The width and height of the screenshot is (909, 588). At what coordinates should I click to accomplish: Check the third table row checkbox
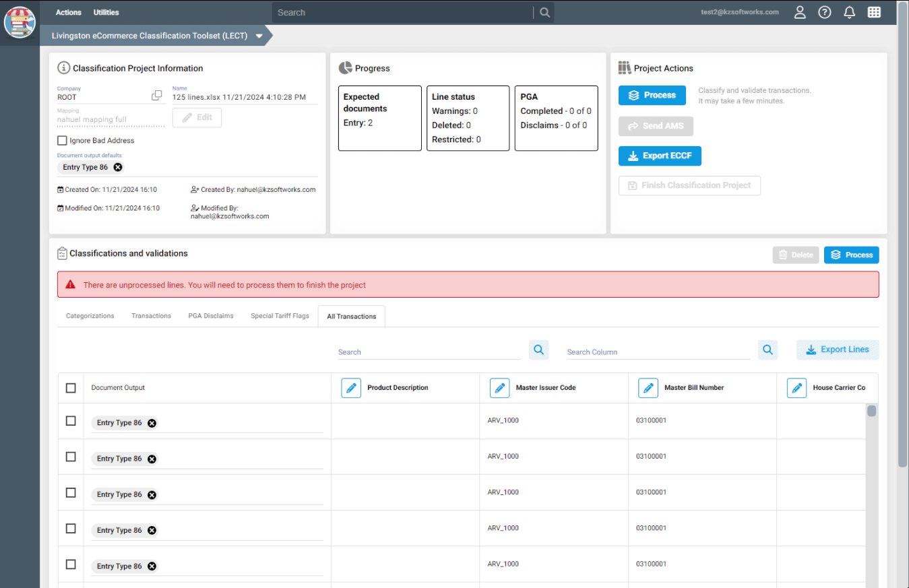[x=71, y=492]
